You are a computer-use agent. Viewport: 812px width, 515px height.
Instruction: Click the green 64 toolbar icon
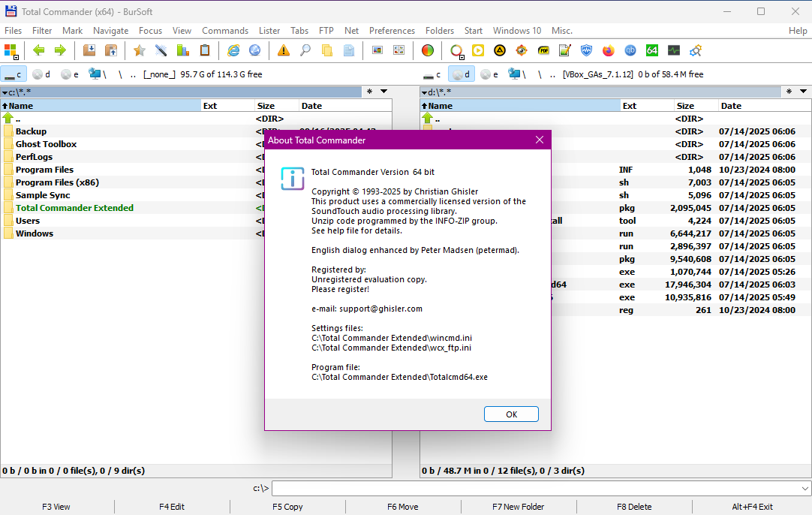652,50
